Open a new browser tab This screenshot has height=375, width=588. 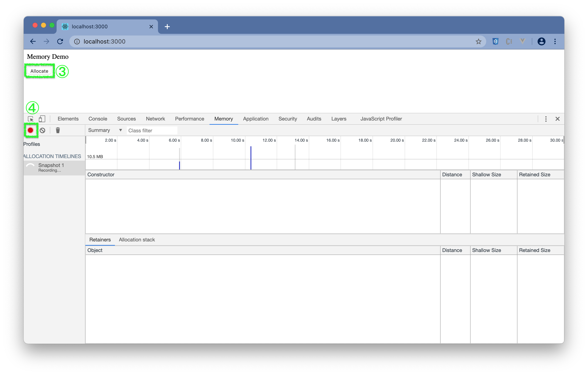coord(167,27)
